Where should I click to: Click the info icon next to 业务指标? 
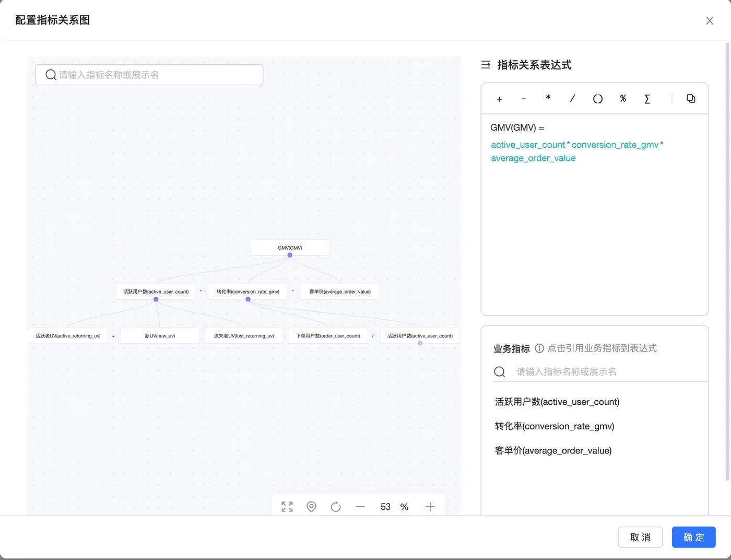(x=539, y=348)
